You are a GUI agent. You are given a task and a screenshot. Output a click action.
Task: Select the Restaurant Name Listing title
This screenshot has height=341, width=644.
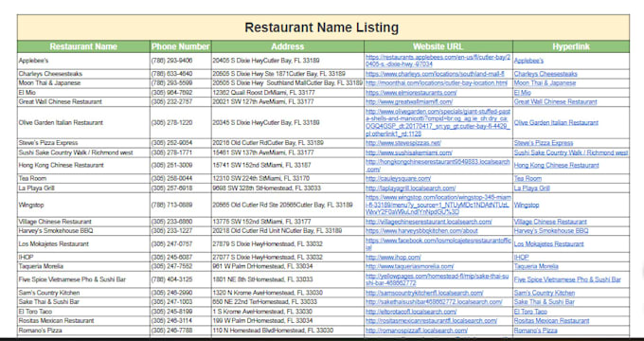[x=323, y=27]
